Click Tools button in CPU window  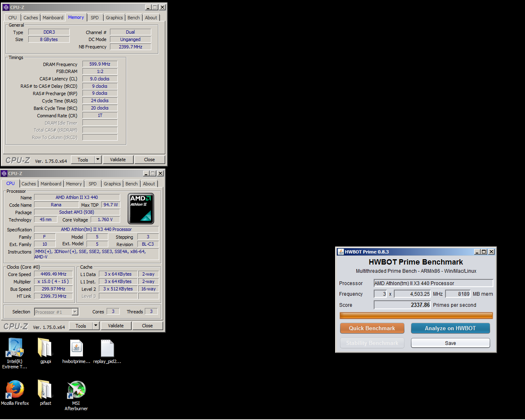(x=81, y=326)
